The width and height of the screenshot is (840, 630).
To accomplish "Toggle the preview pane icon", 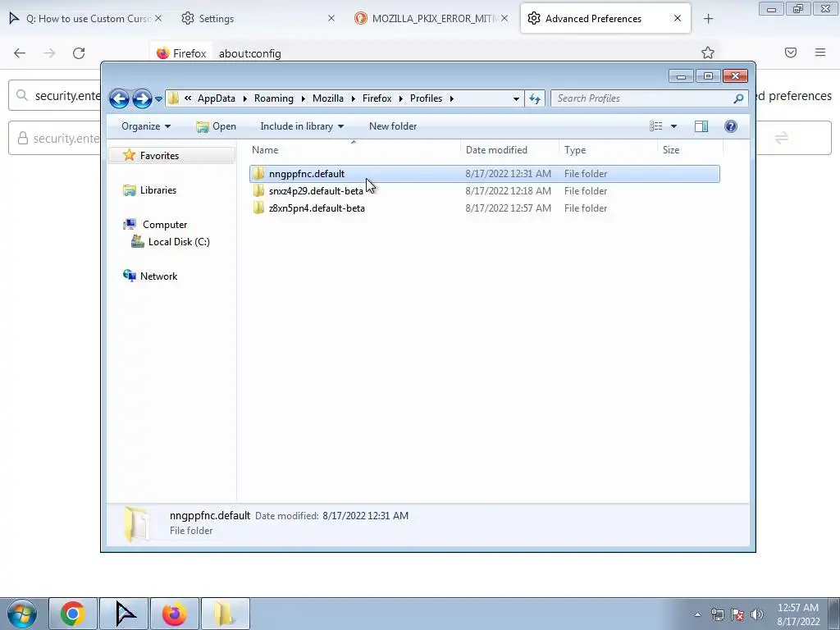I will tap(701, 126).
